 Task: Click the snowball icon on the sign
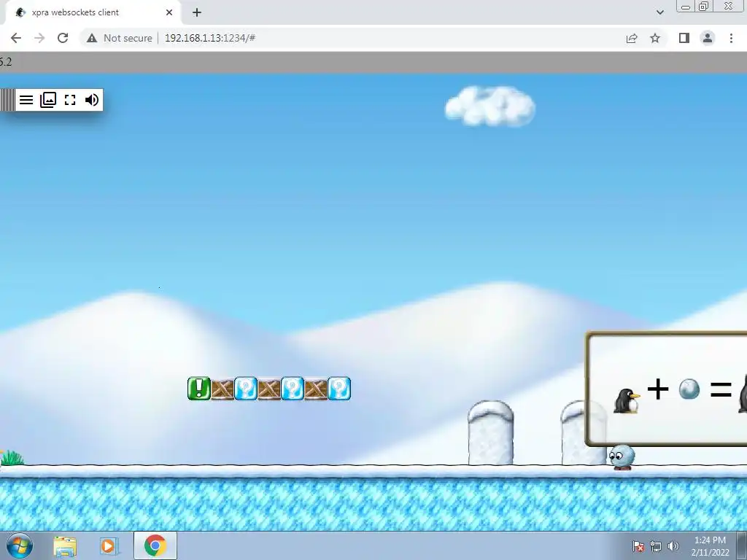689,389
